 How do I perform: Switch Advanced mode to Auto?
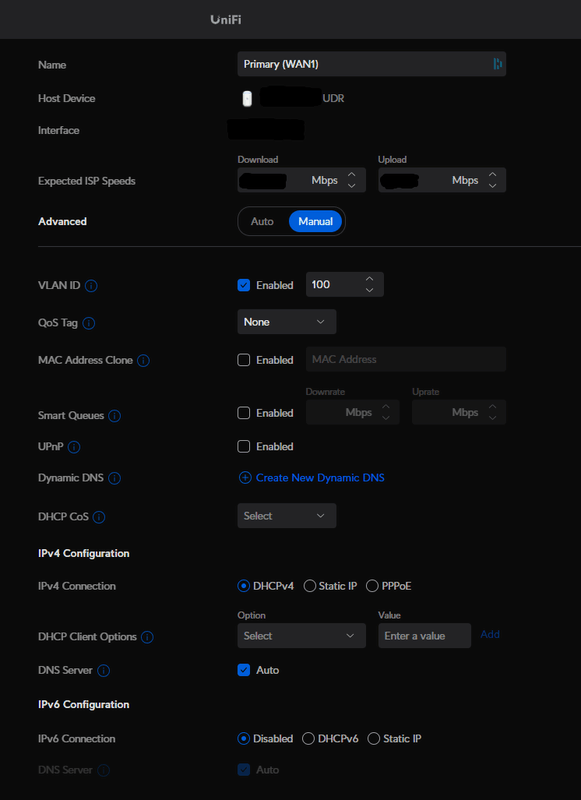[x=262, y=221]
